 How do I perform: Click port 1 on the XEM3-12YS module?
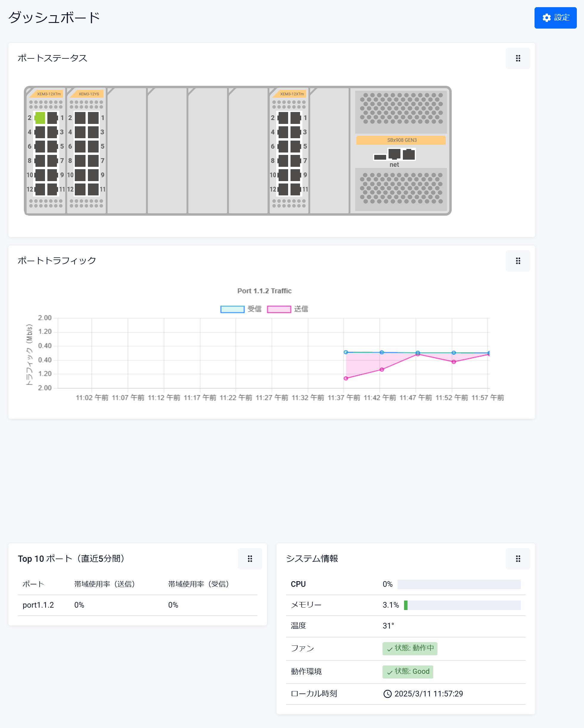pyautogui.click(x=93, y=118)
